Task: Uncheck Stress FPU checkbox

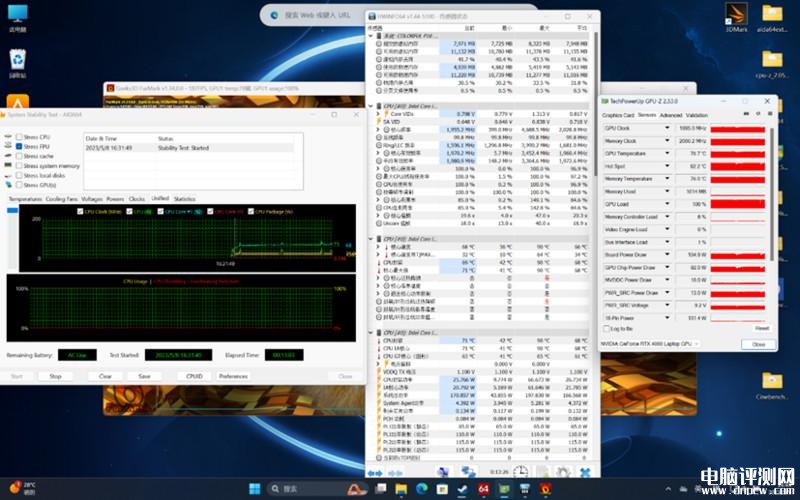Action: pyautogui.click(x=19, y=146)
